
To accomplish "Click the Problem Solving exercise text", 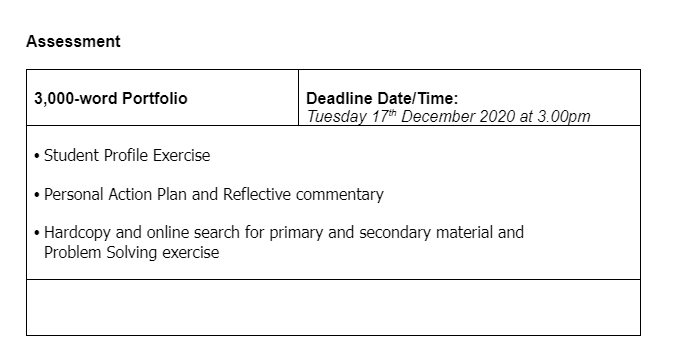I will (132, 253).
